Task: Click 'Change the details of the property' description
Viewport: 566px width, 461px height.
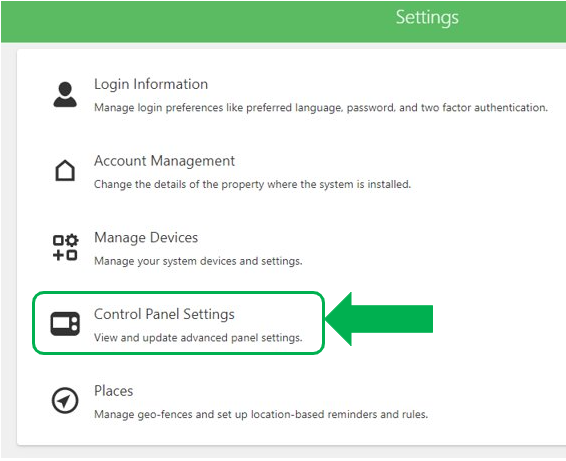Action: point(252,184)
